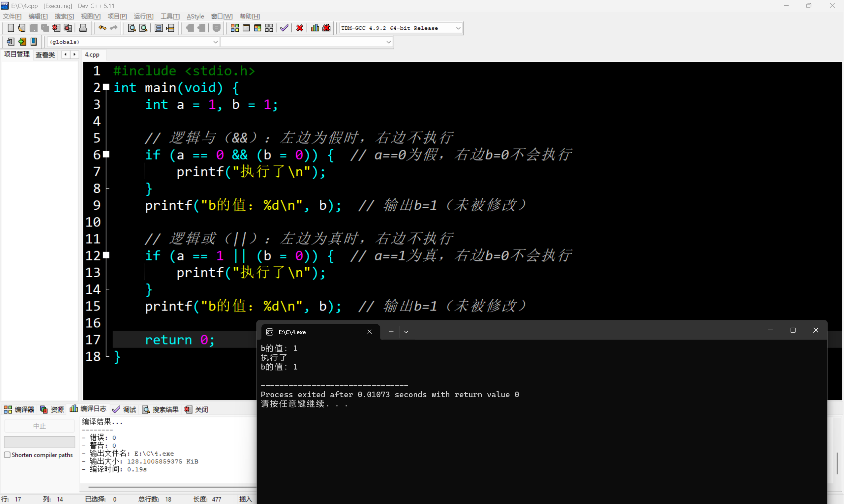The image size is (844, 504).
Task: Click the Compile icon with four colored squares
Action: (x=235, y=28)
